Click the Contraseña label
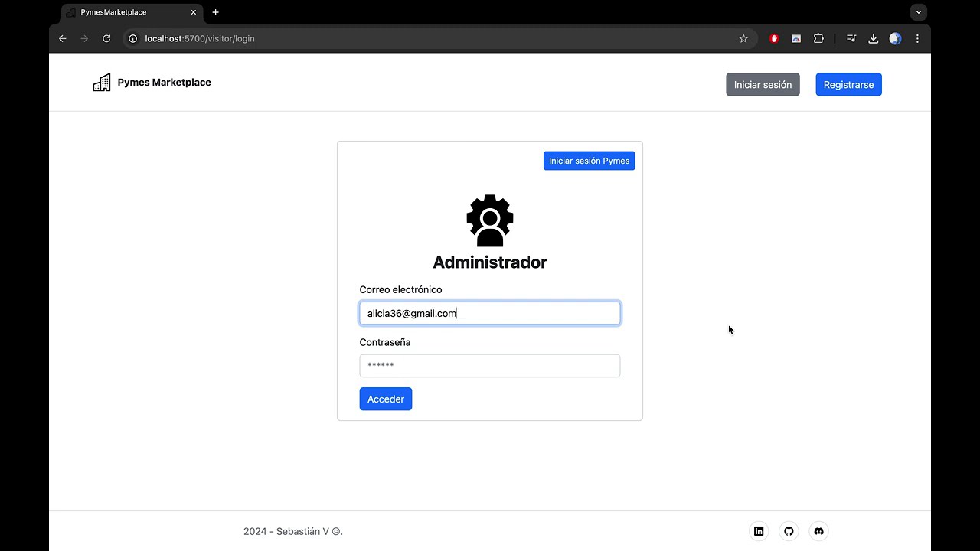Screen dimensions: 980x551 pyautogui.click(x=385, y=342)
